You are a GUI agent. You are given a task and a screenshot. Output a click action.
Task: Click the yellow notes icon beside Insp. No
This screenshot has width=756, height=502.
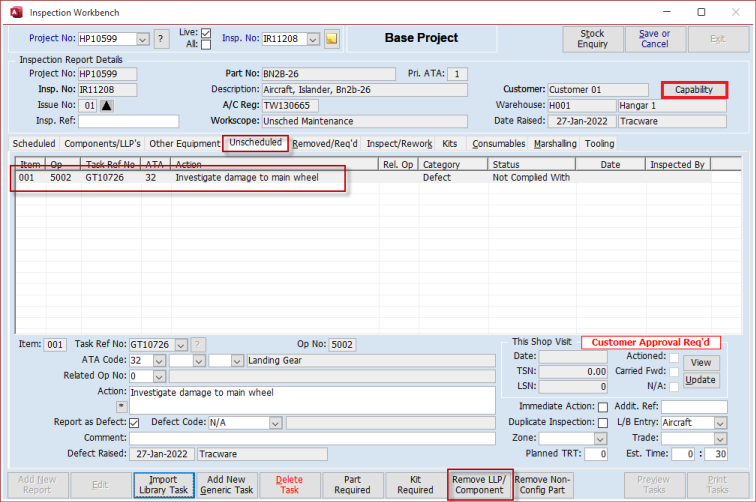pos(332,39)
